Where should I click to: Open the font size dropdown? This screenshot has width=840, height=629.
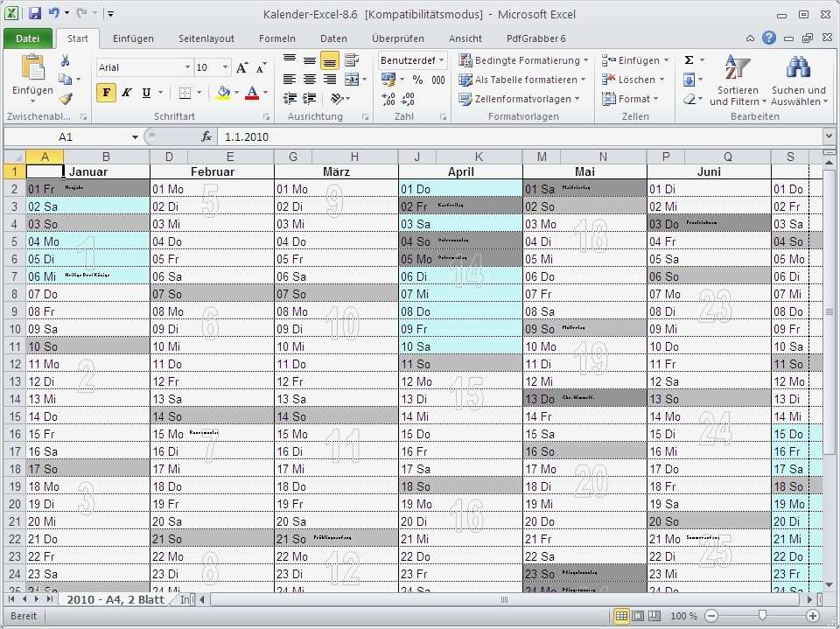click(224, 66)
